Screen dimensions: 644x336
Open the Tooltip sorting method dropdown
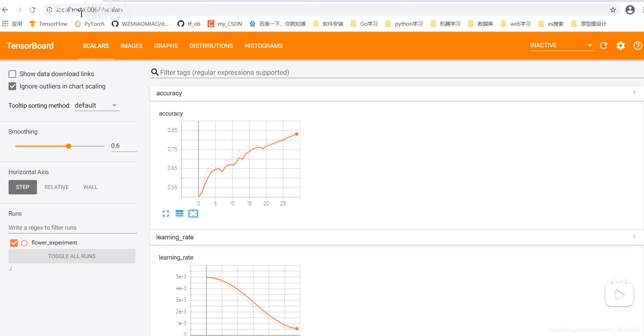[97, 106]
